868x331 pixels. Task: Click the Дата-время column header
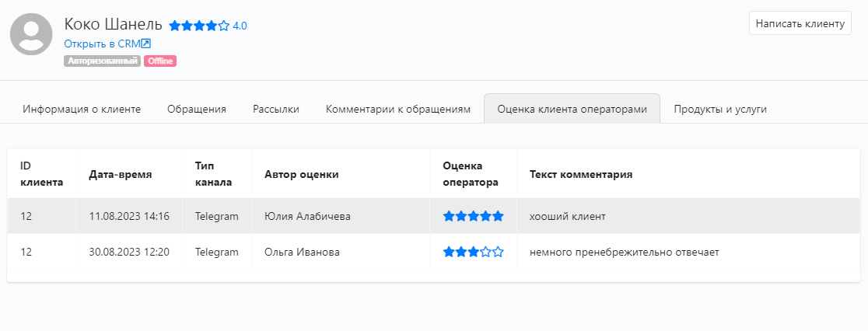pyautogui.click(x=120, y=174)
